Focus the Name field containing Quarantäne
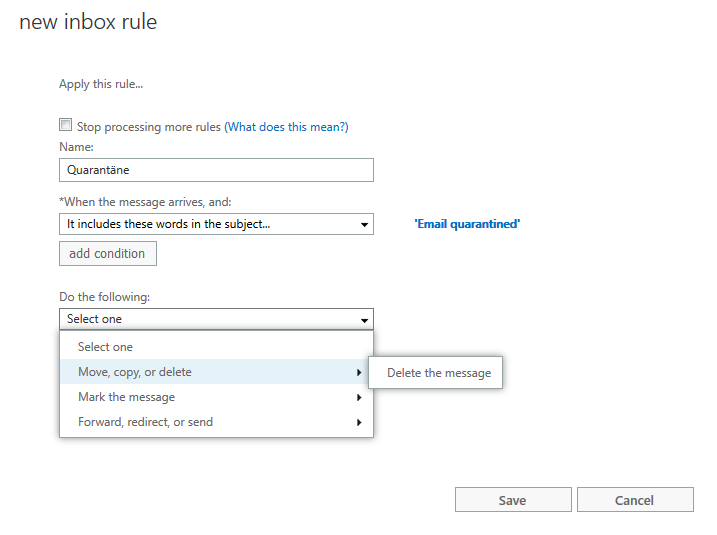Image resolution: width=717 pixels, height=535 pixels. [216, 170]
